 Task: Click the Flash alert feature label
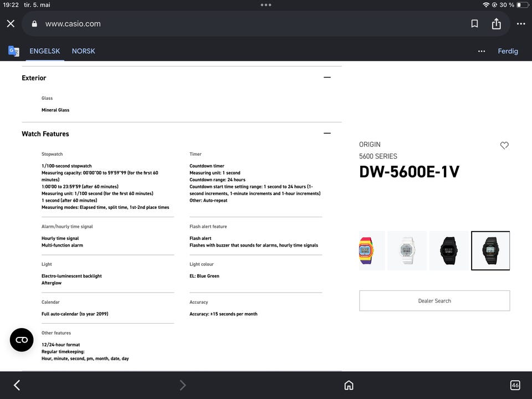(208, 226)
